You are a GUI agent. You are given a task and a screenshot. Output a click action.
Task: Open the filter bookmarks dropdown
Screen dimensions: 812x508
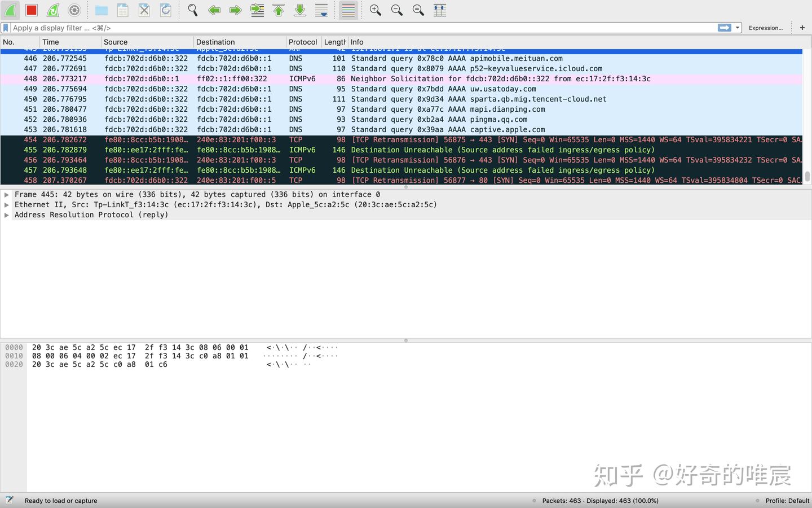[6, 27]
